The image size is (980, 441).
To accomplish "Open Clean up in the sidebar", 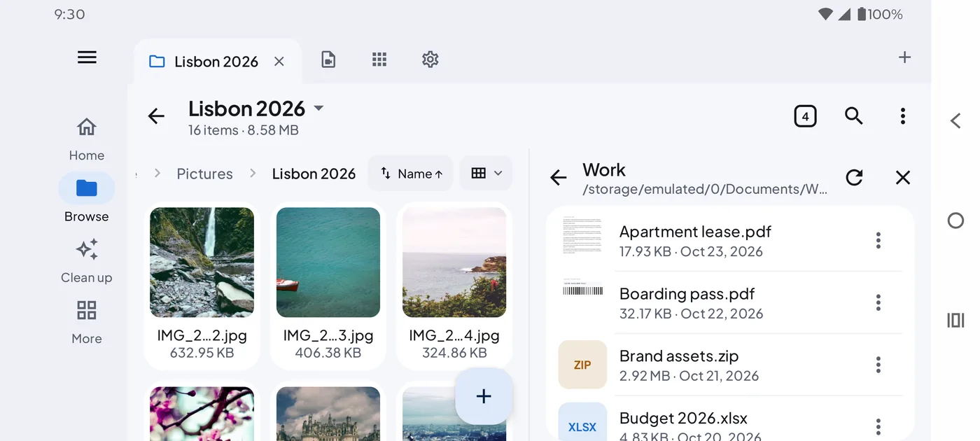I will (87, 261).
